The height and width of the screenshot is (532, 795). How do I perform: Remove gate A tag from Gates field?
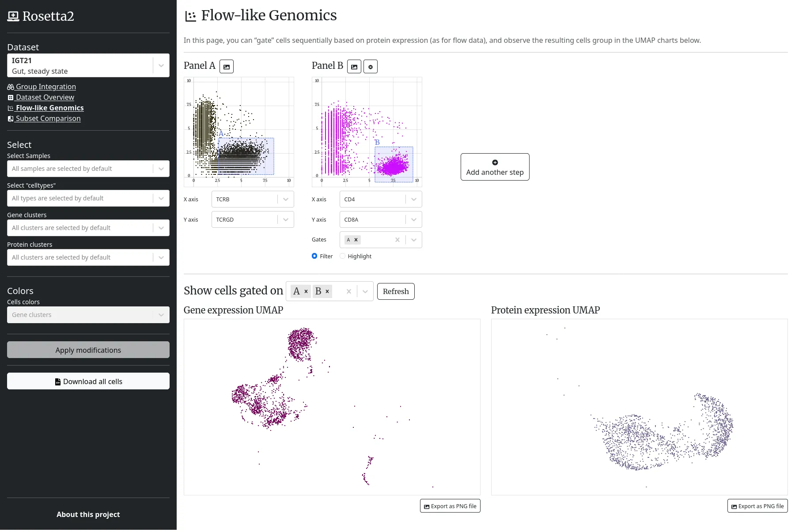point(356,240)
